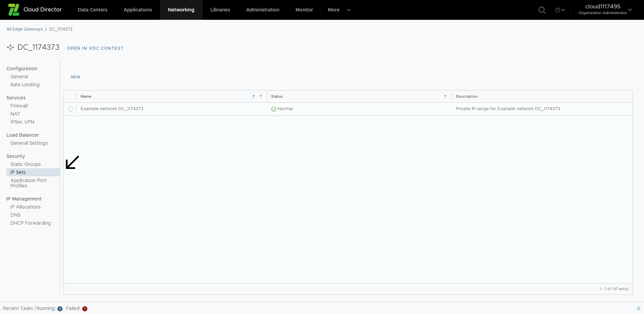Sort by Name using the arrow icon
The width and height of the screenshot is (644, 314).
pos(254,96)
